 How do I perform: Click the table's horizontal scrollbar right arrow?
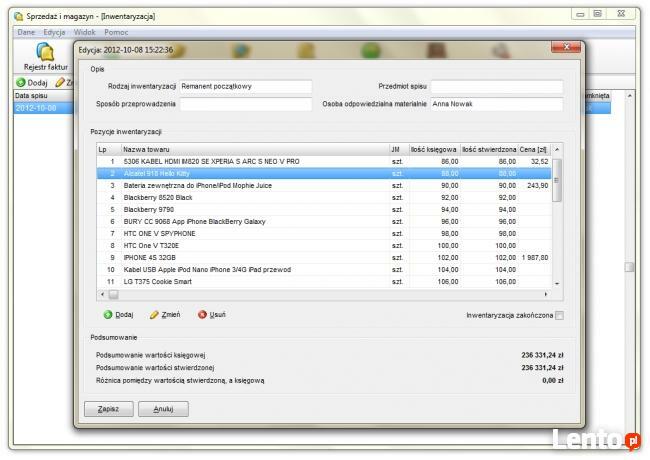click(x=545, y=295)
